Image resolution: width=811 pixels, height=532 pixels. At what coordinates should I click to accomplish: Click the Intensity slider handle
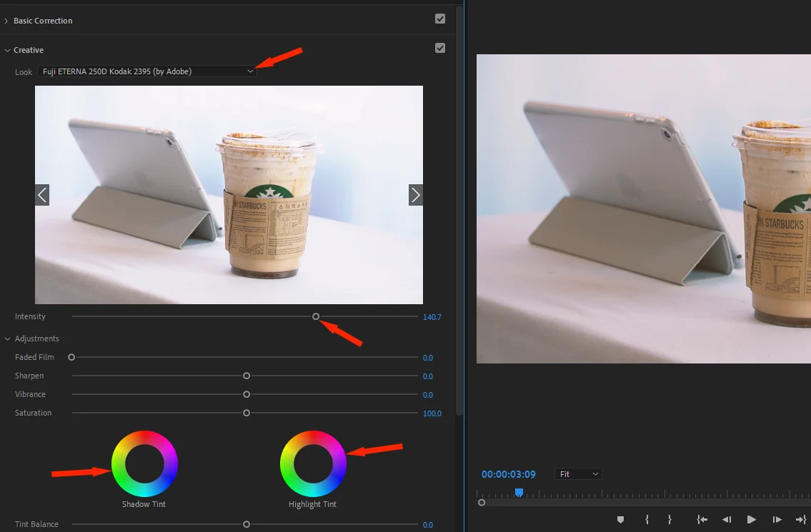(316, 316)
